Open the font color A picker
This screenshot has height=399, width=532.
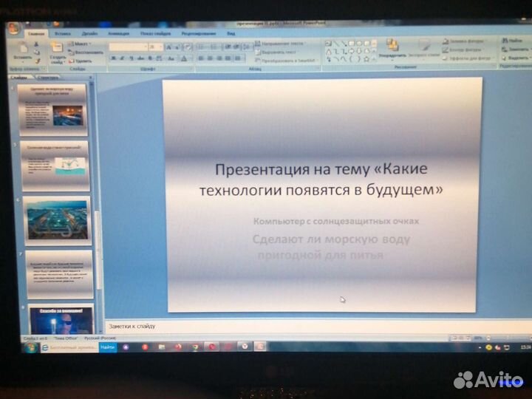click(184, 58)
